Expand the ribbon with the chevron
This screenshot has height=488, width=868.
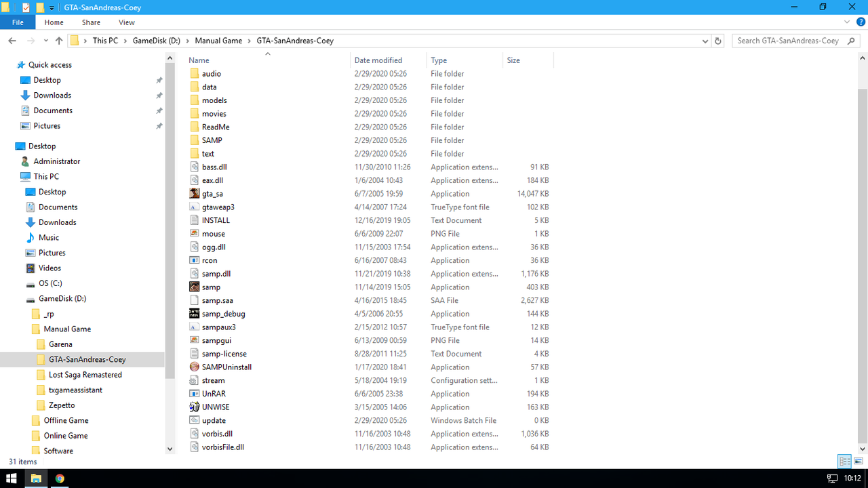click(847, 22)
